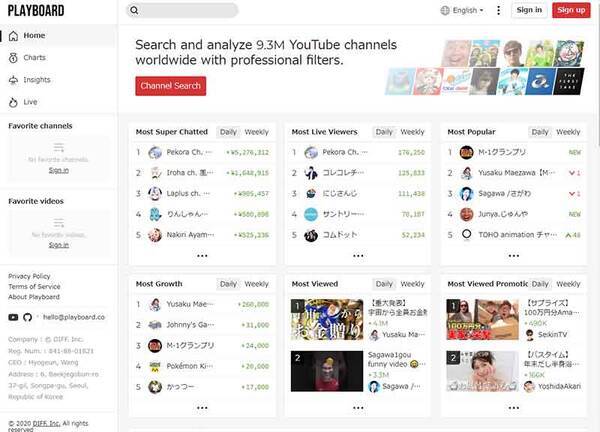
Task: Click the search magnifier icon
Action: click(x=134, y=10)
